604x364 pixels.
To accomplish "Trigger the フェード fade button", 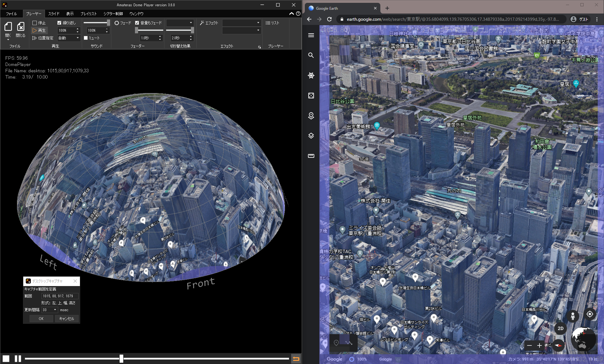I will pos(123,23).
